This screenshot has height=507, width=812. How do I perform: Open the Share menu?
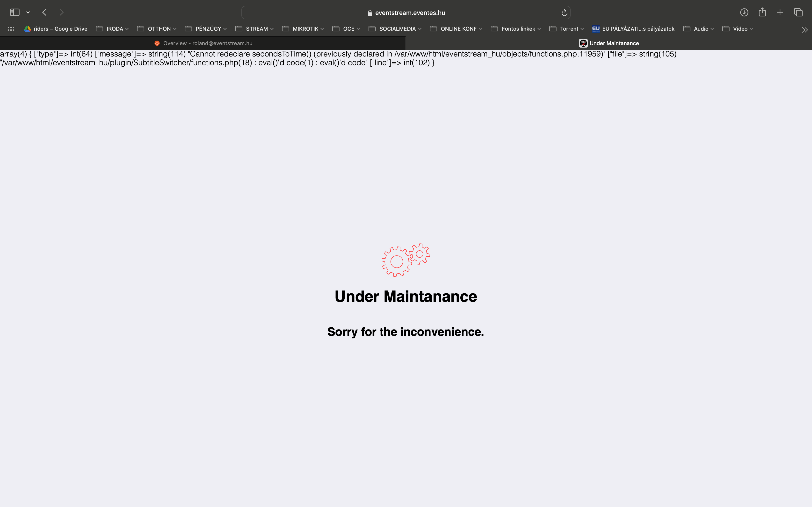[762, 12]
